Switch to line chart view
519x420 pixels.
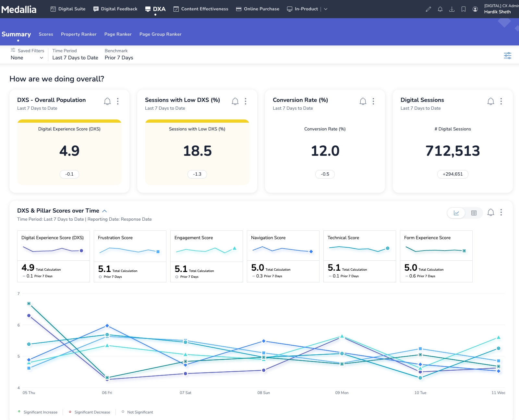coord(456,213)
